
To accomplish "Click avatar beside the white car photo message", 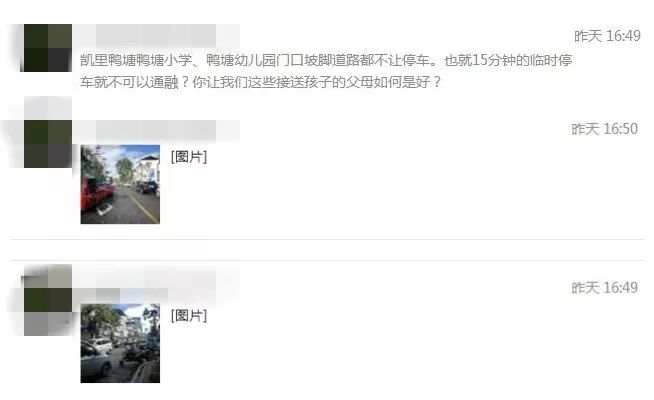I will (48, 300).
